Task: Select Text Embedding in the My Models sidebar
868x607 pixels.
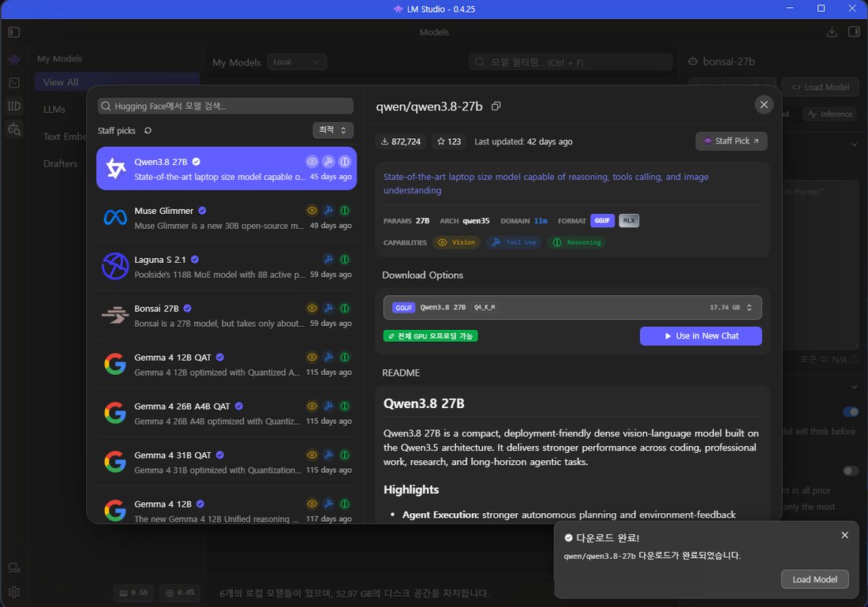Action: 64,137
